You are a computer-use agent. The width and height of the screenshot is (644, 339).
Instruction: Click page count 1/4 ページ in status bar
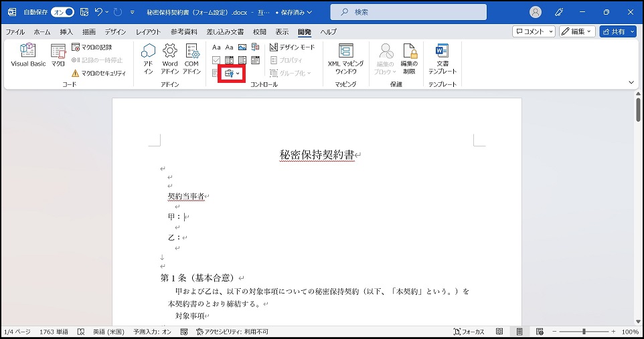[17, 332]
